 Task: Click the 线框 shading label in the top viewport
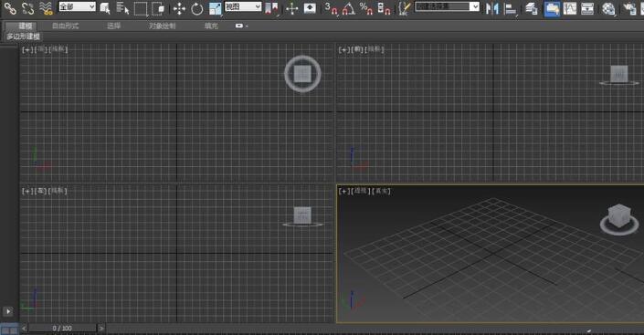pos(58,49)
